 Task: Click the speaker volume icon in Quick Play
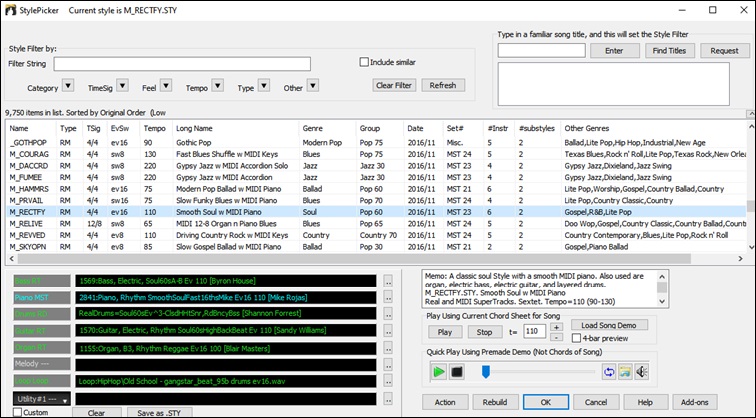[641, 372]
